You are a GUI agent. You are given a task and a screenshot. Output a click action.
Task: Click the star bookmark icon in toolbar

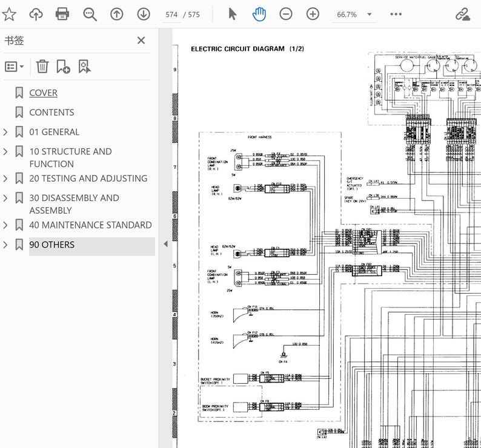(9, 15)
